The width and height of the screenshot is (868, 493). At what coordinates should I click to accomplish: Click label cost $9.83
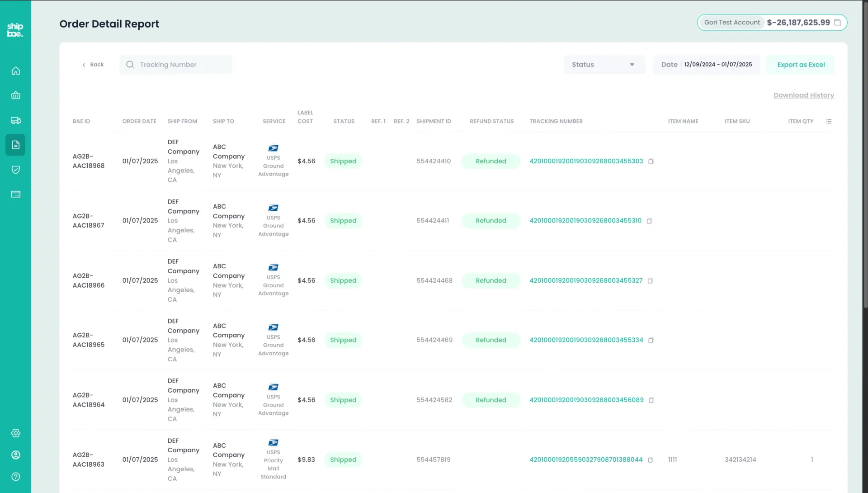(306, 460)
